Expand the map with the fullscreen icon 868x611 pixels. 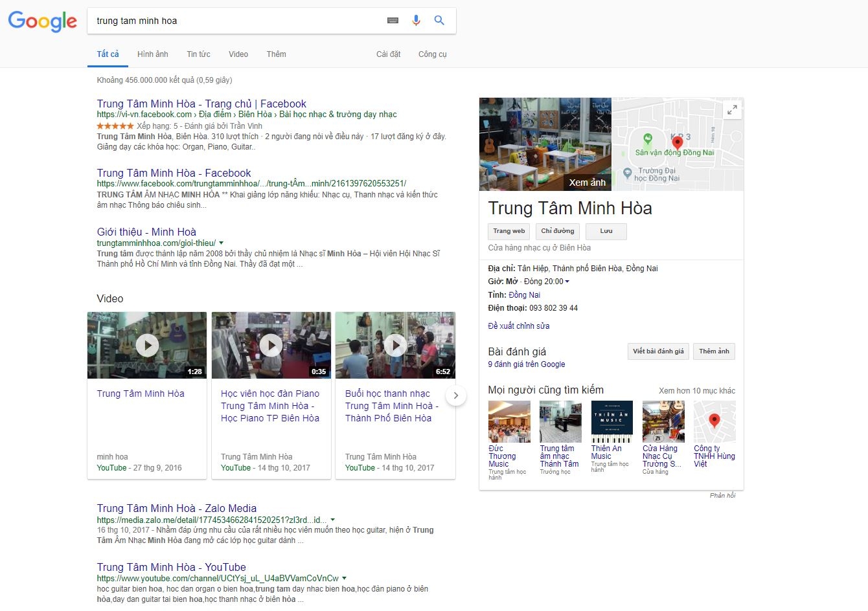[732, 110]
